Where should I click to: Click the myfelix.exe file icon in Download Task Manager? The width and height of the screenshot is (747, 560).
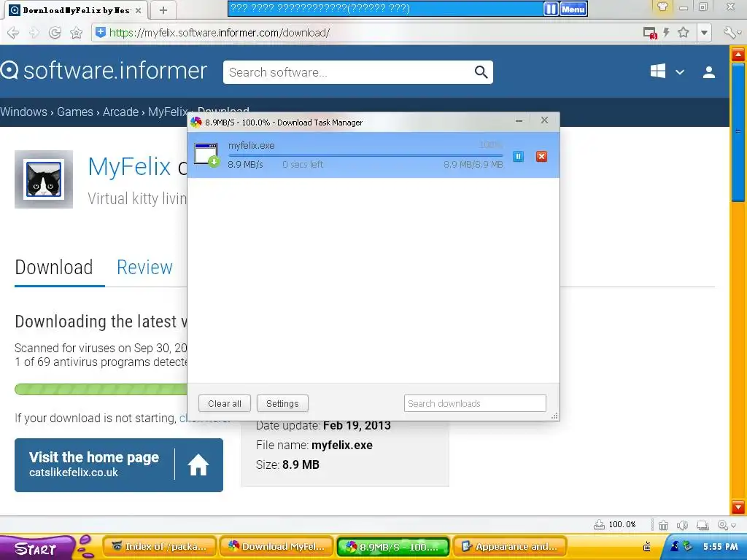coord(207,155)
